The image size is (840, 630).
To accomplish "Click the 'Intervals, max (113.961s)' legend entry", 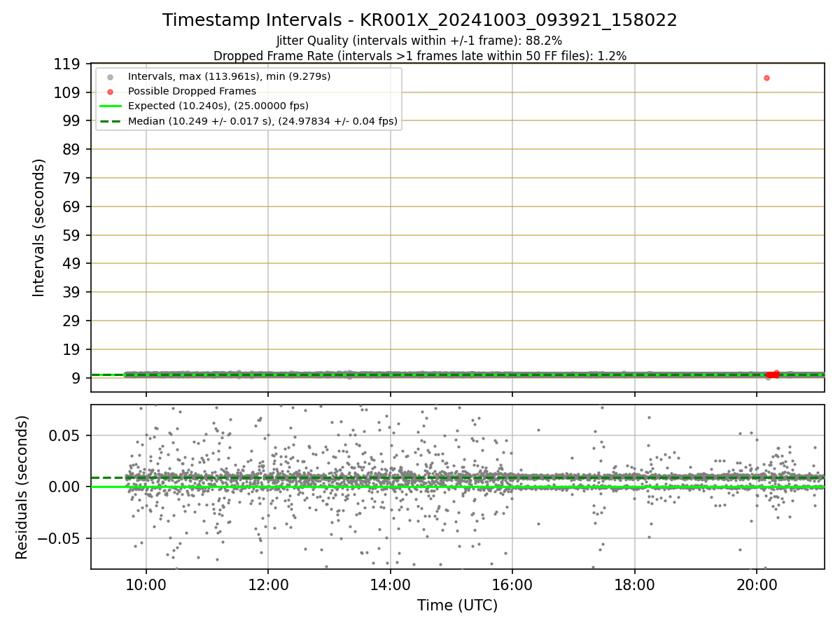I will [x=229, y=76].
